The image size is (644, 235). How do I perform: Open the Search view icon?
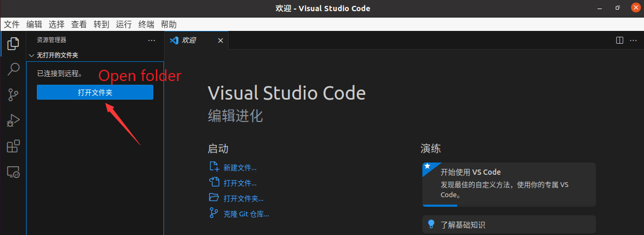tap(13, 69)
